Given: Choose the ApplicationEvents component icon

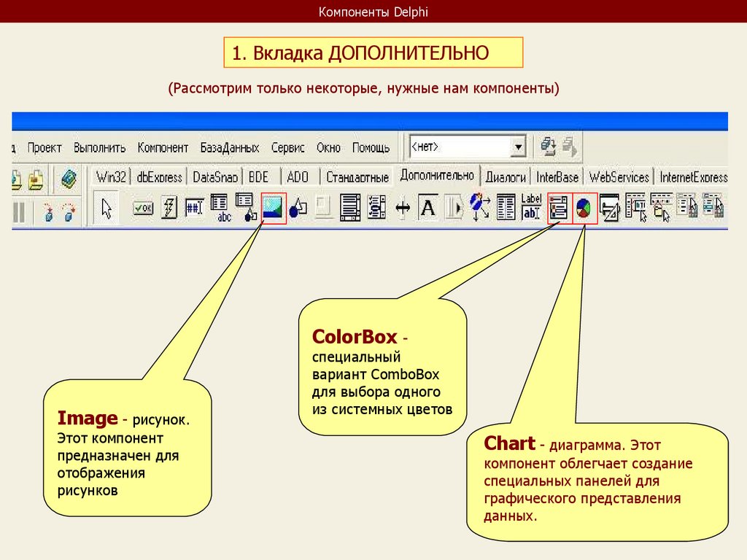Looking at the screenshot, I should 480,207.
